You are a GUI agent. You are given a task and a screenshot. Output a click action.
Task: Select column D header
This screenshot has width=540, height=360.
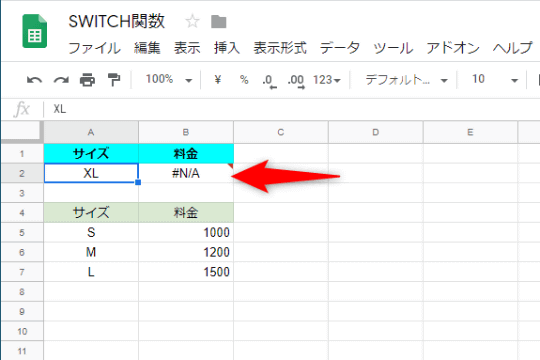375,132
